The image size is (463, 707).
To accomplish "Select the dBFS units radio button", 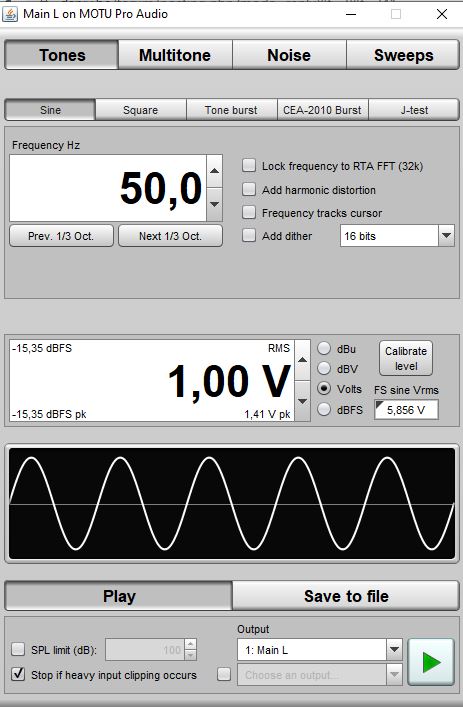I will tap(324, 409).
